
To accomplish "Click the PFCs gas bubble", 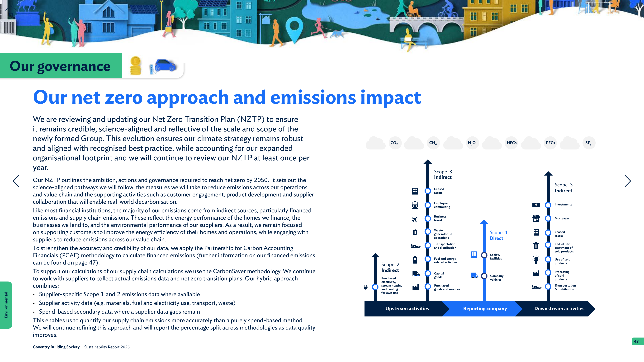I will pos(550,143).
